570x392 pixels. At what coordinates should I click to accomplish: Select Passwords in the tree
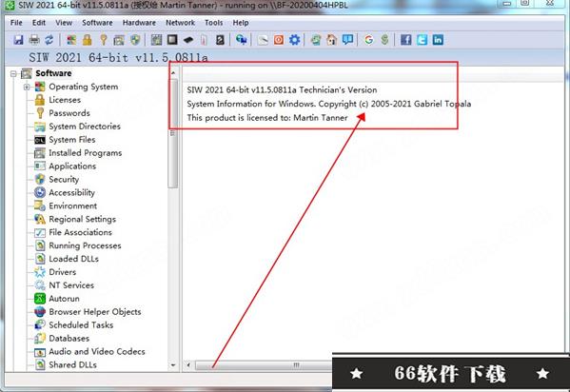tap(69, 113)
